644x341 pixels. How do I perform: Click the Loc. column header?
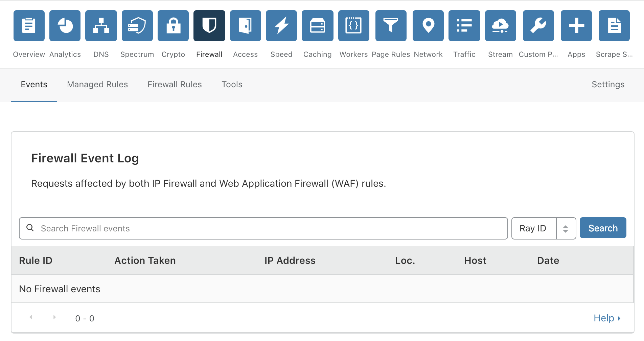click(x=405, y=260)
